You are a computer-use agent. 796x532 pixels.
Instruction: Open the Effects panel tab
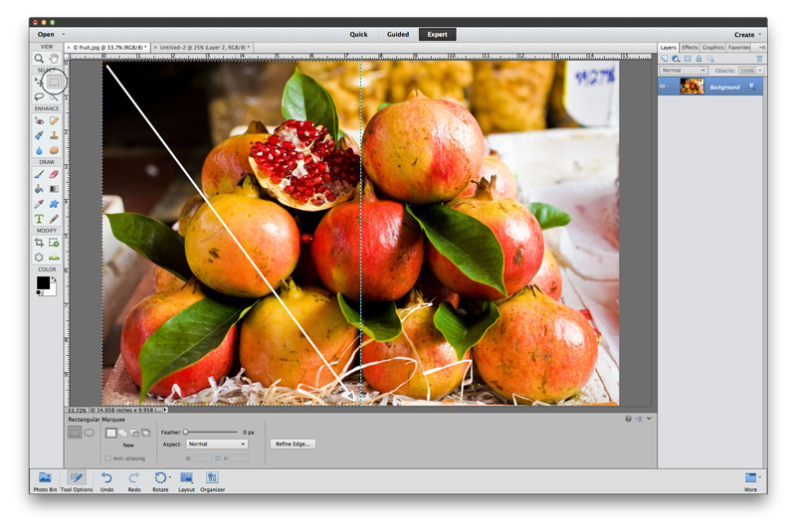tap(690, 47)
